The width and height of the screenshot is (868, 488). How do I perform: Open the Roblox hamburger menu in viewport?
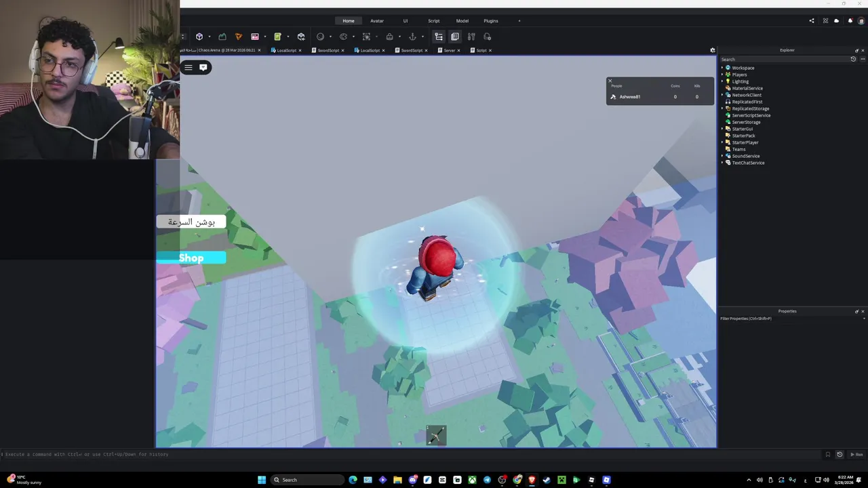coord(188,67)
